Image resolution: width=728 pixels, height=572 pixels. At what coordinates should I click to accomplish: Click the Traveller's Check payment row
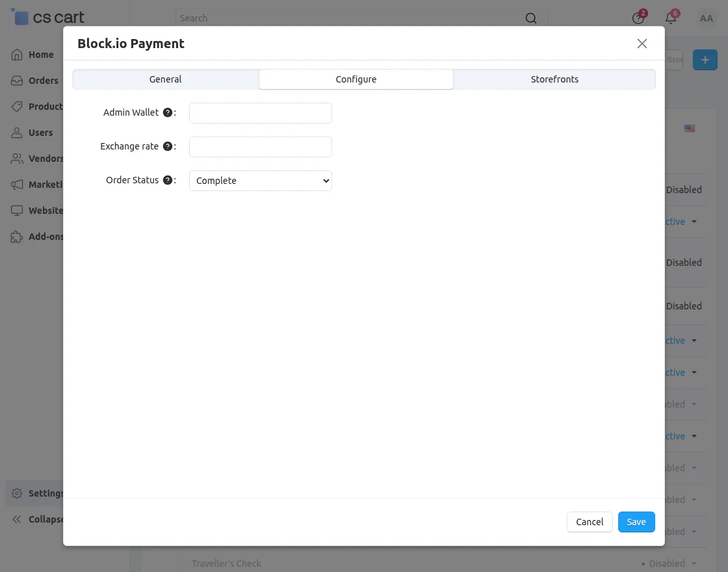[226, 564]
